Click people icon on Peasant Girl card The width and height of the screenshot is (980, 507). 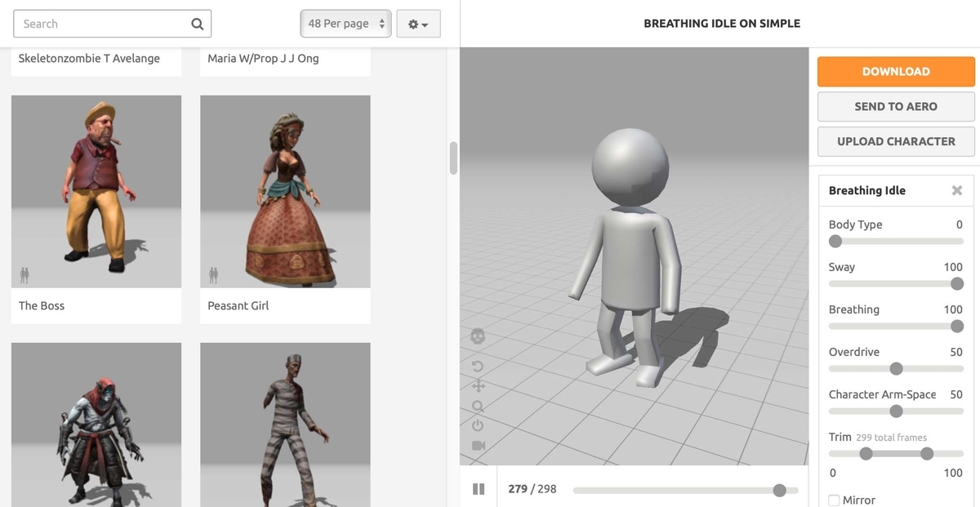pos(213,275)
